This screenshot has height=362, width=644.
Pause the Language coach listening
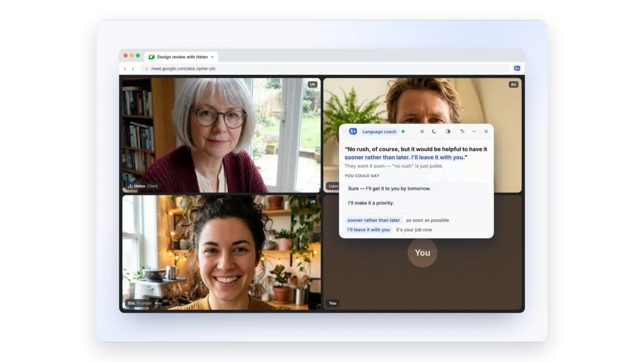pyautogui.click(x=422, y=132)
